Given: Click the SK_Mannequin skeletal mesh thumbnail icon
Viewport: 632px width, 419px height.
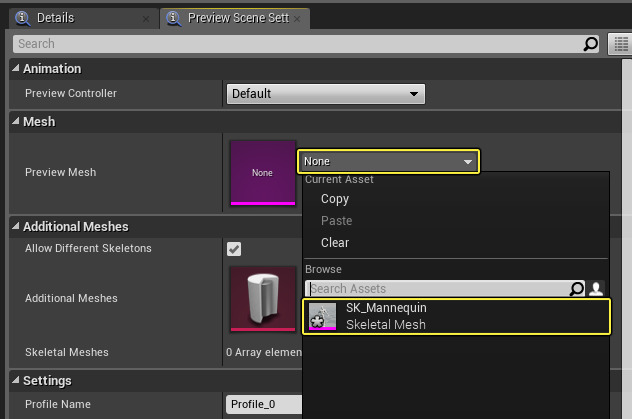Looking at the screenshot, I should [x=323, y=317].
